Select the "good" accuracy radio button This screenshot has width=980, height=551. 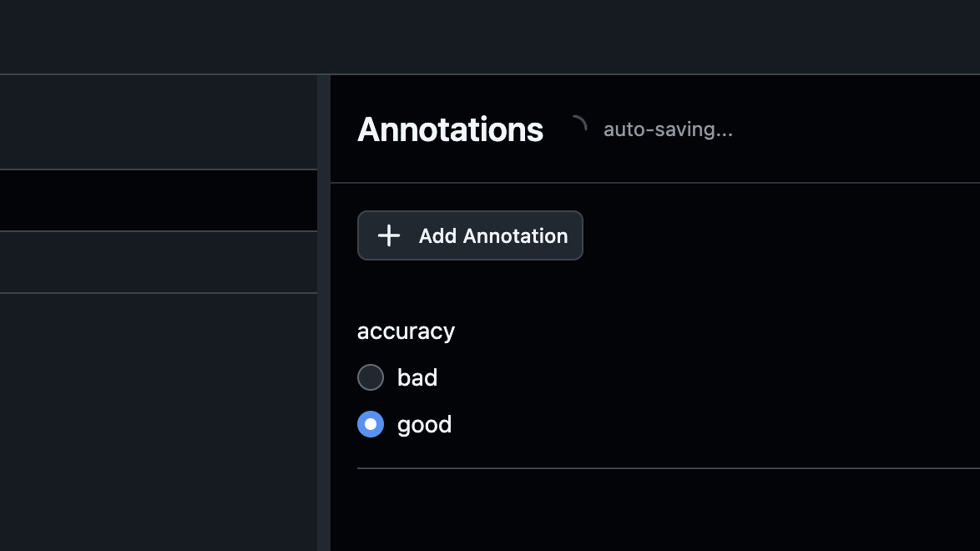coord(371,424)
